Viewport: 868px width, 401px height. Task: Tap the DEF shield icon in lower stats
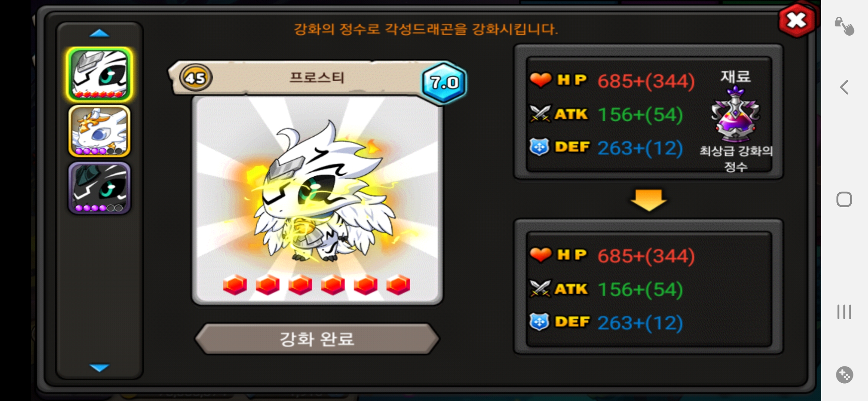click(x=539, y=322)
